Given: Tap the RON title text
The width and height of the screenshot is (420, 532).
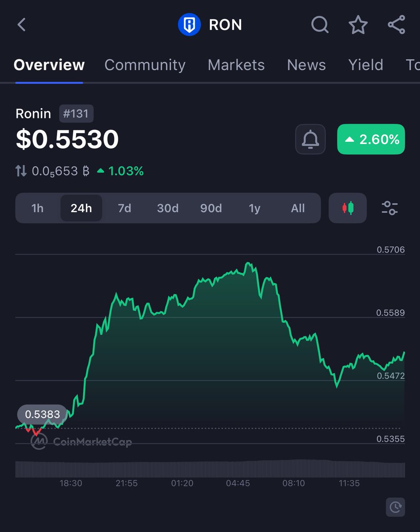Looking at the screenshot, I should (226, 25).
